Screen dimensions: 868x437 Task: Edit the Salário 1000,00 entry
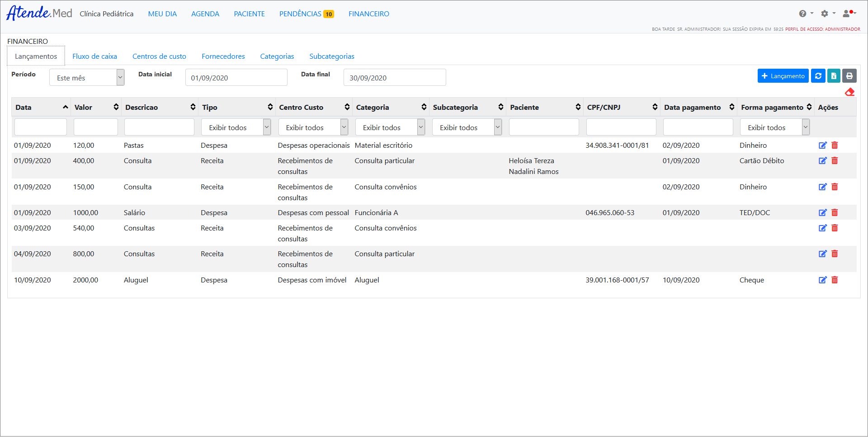pyautogui.click(x=823, y=213)
